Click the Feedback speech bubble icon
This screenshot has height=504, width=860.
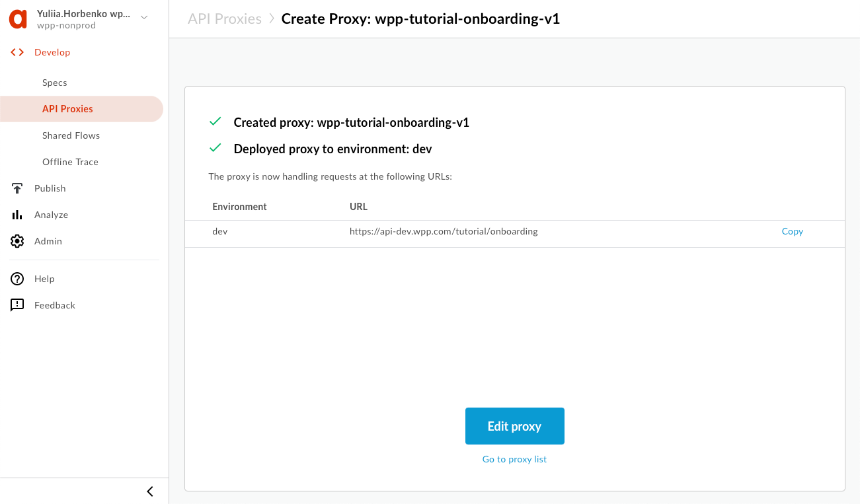17,305
